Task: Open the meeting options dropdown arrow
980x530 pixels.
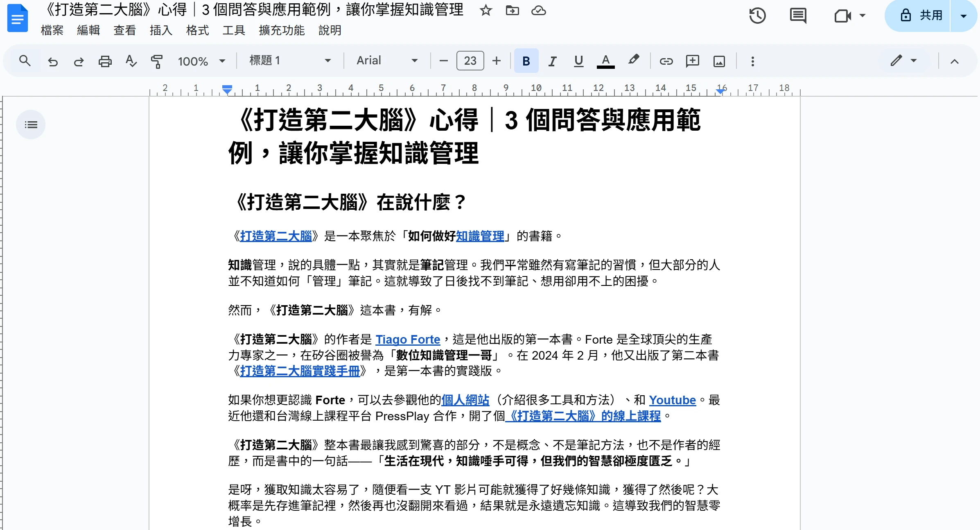Action: click(863, 16)
